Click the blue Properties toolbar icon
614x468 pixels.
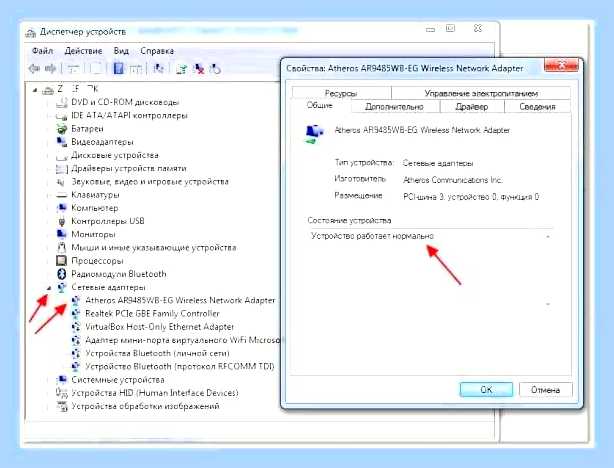pyautogui.click(x=118, y=69)
